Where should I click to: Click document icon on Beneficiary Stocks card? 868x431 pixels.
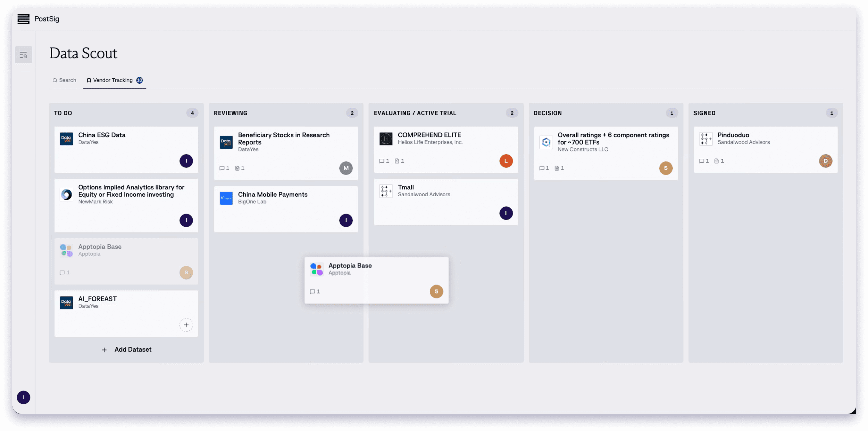[x=237, y=168]
